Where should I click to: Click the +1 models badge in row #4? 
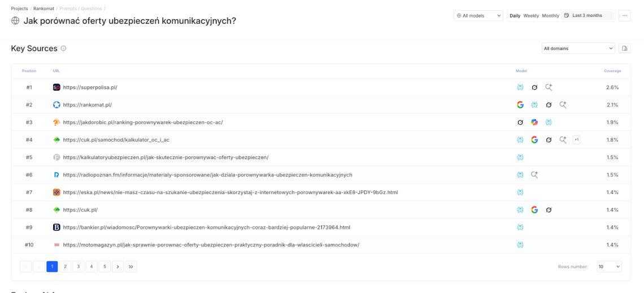(x=576, y=139)
